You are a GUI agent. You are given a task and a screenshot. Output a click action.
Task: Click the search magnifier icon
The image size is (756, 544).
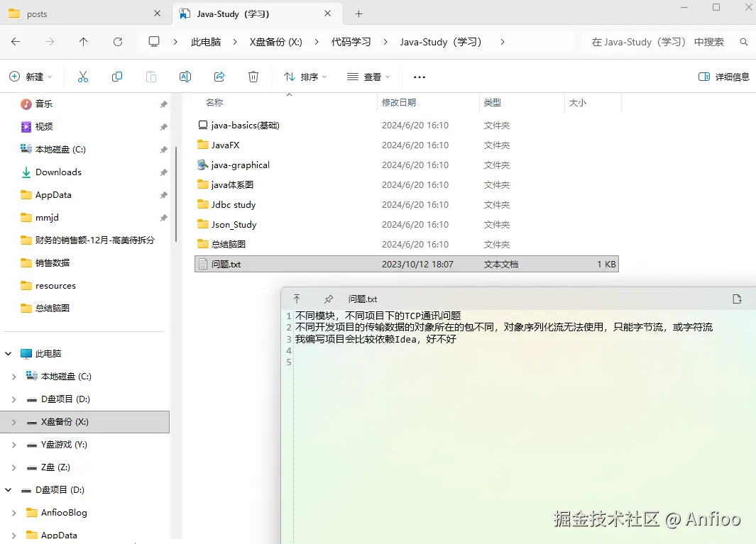pos(744,42)
